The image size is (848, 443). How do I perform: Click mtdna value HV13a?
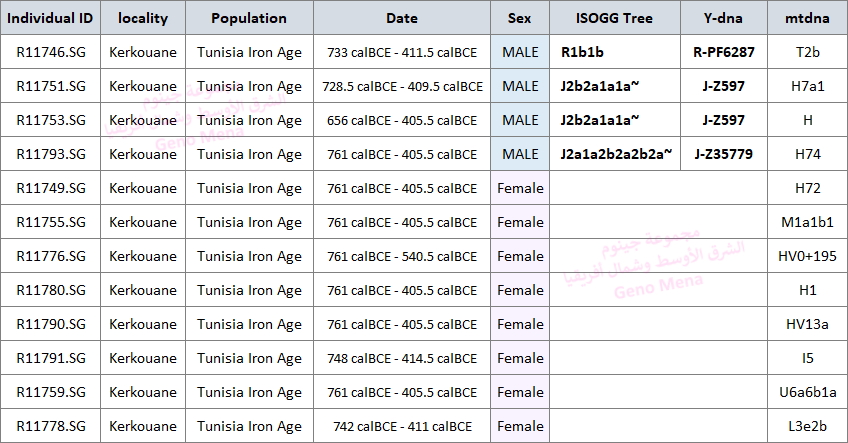coord(807,324)
